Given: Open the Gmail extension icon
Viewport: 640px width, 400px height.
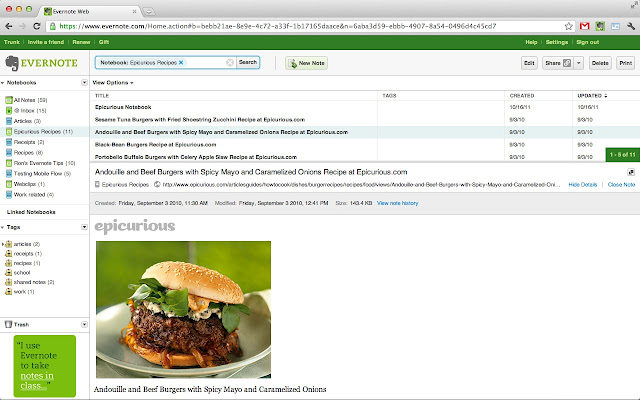Looking at the screenshot, I should click(x=585, y=26).
